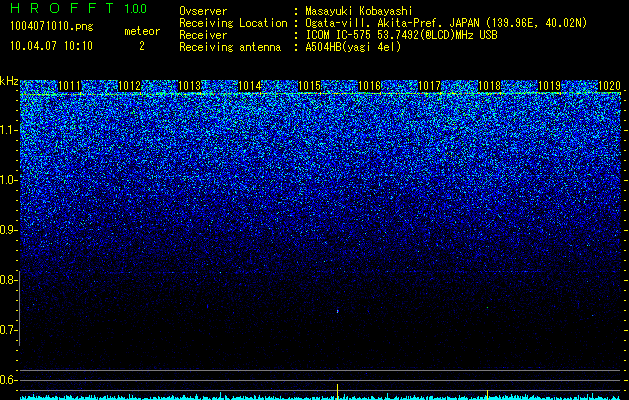Click the 0.7 frequency axis label
This screenshot has height=400, width=629.
click(x=9, y=330)
